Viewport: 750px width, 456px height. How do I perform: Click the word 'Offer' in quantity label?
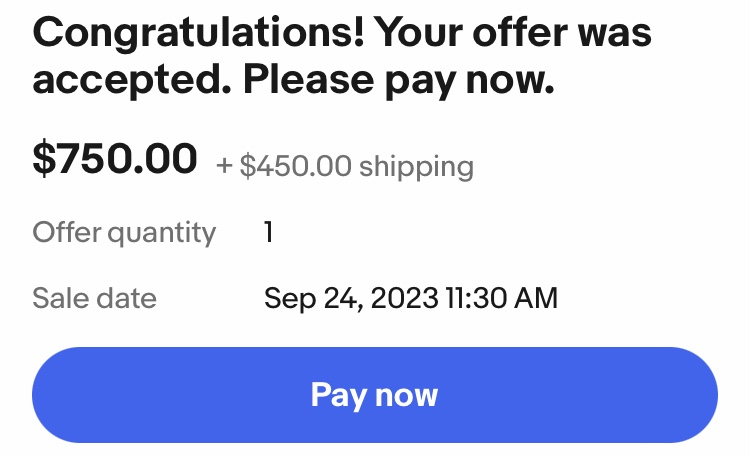click(66, 233)
